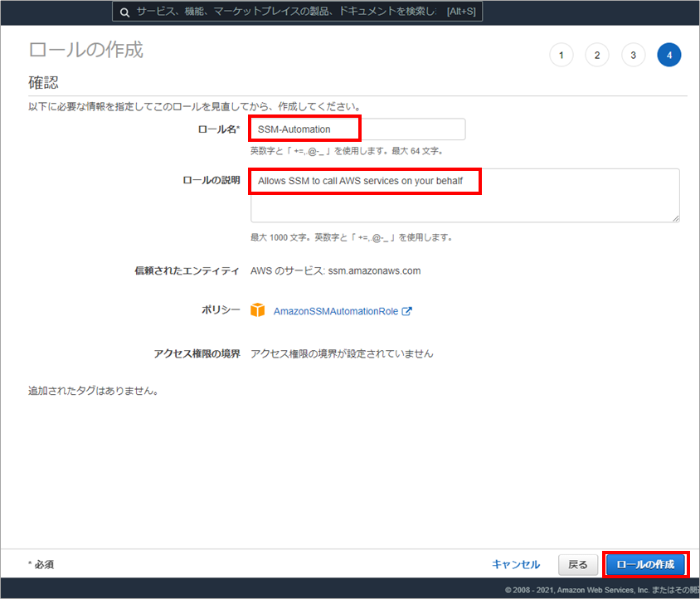Go to wizard step 1
The image size is (700, 599).
(561, 55)
